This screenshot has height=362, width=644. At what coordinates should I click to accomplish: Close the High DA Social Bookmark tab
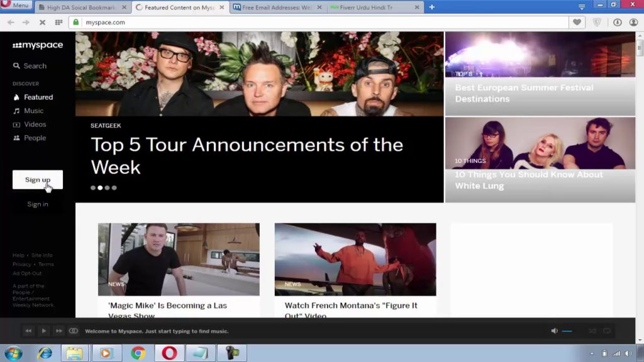point(124,8)
